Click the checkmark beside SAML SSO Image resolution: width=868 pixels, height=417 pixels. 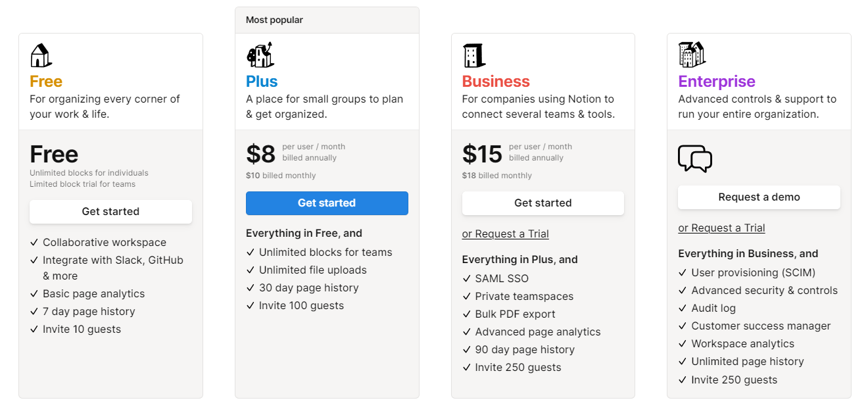[466, 278]
